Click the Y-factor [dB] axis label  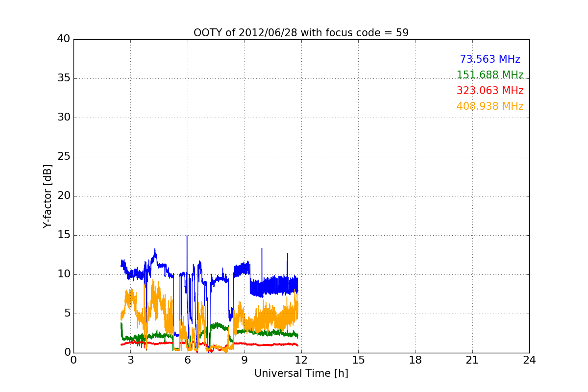pos(48,196)
